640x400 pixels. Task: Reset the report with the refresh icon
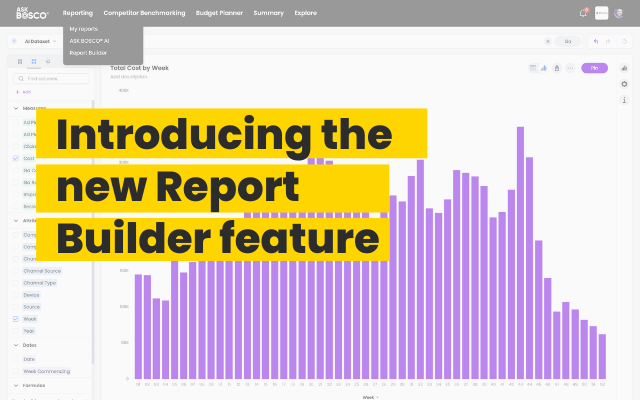(x=624, y=41)
